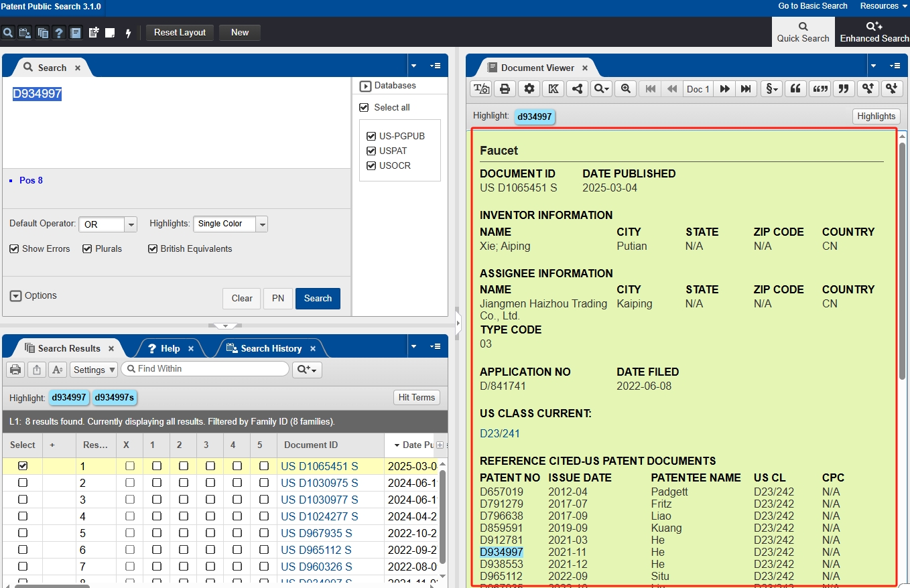Open the Default Operator dropdown
This screenshot has width=910, height=588.
[x=131, y=224]
